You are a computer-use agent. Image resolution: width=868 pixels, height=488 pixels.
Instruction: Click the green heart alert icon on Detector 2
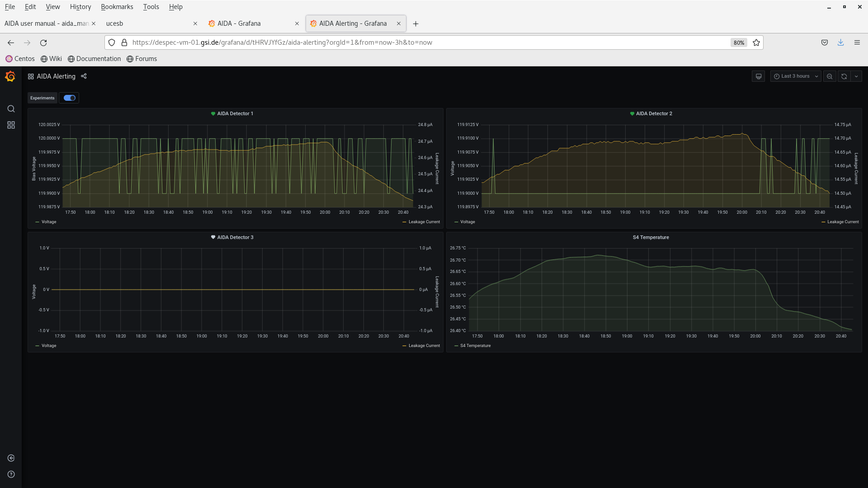632,113
